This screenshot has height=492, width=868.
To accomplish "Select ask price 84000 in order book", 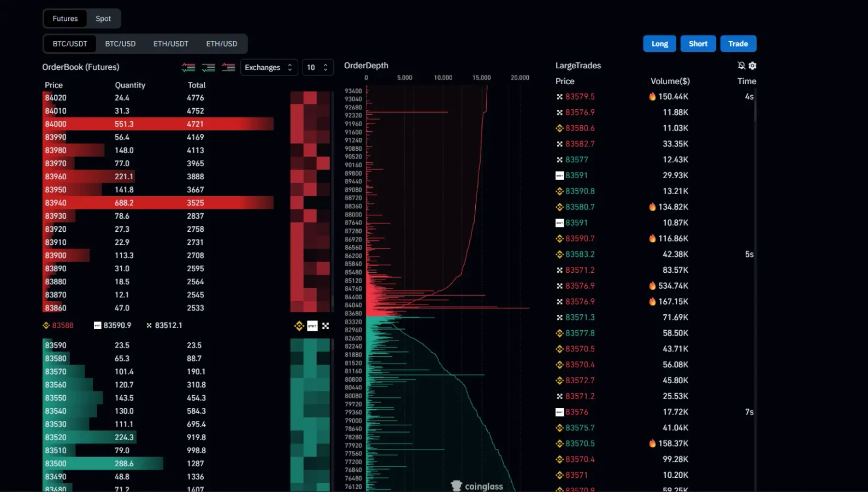I will pos(56,124).
